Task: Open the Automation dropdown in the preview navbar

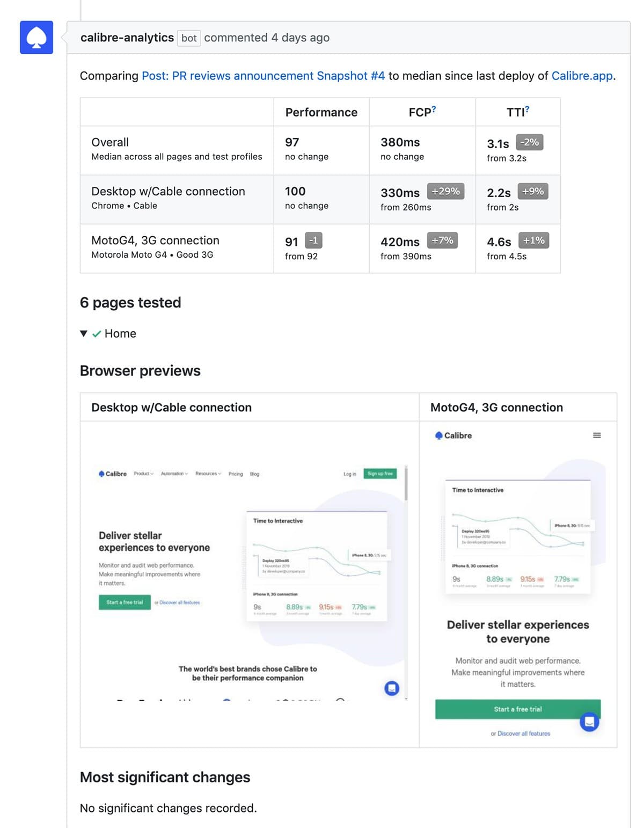Action: coord(173,474)
